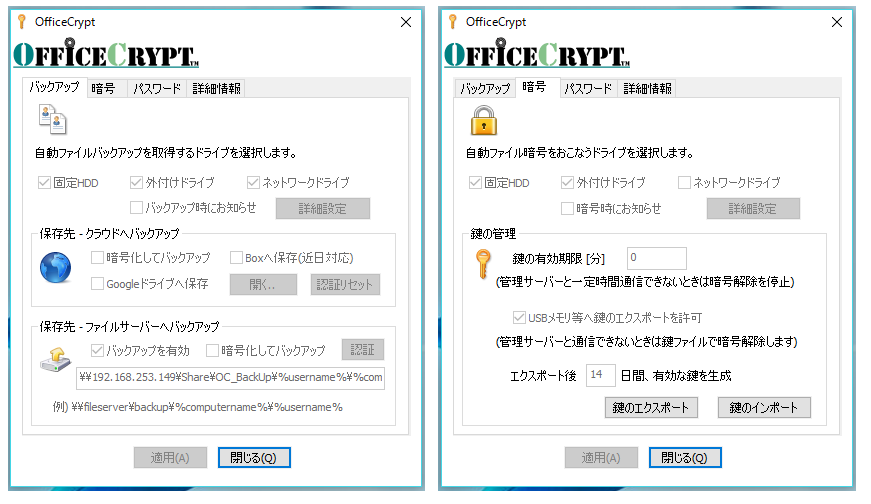Click the file server upload drive icon
The height and width of the screenshot is (504, 871).
(56, 359)
